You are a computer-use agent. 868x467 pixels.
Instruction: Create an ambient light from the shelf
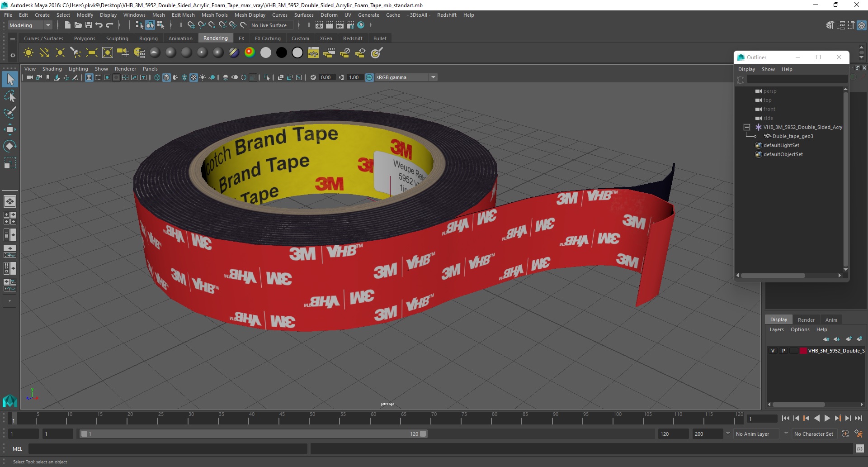click(x=28, y=53)
